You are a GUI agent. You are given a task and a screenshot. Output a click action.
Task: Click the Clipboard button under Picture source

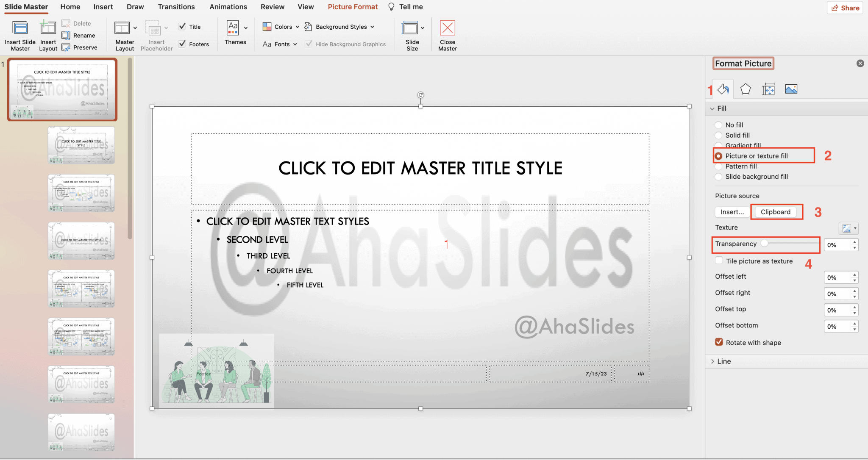[776, 212]
